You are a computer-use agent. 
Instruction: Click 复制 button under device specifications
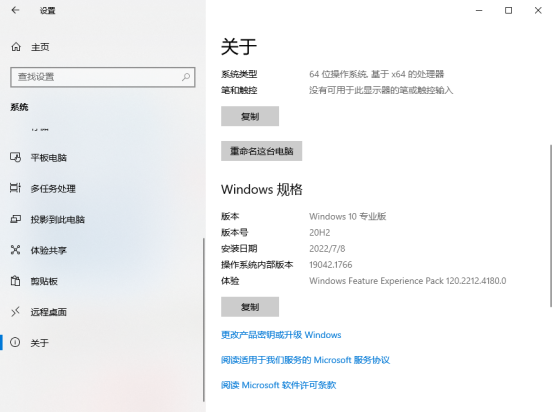(x=250, y=116)
